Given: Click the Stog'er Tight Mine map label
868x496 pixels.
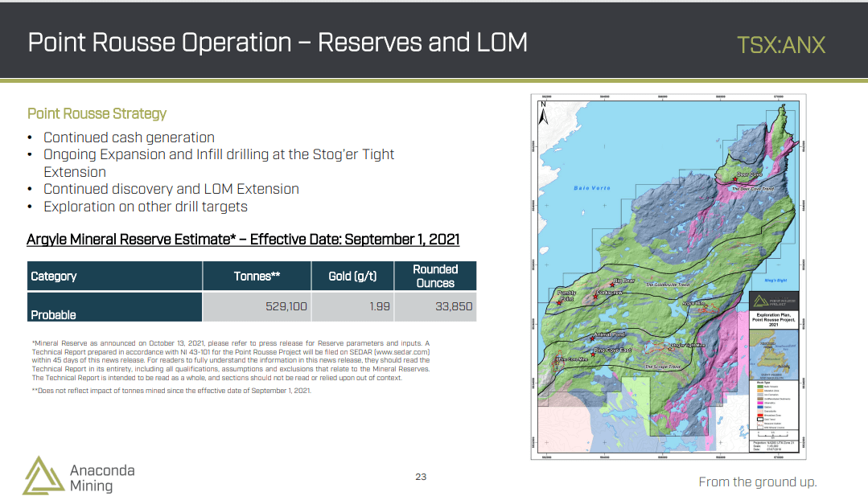Looking at the screenshot, I should 688,345.
